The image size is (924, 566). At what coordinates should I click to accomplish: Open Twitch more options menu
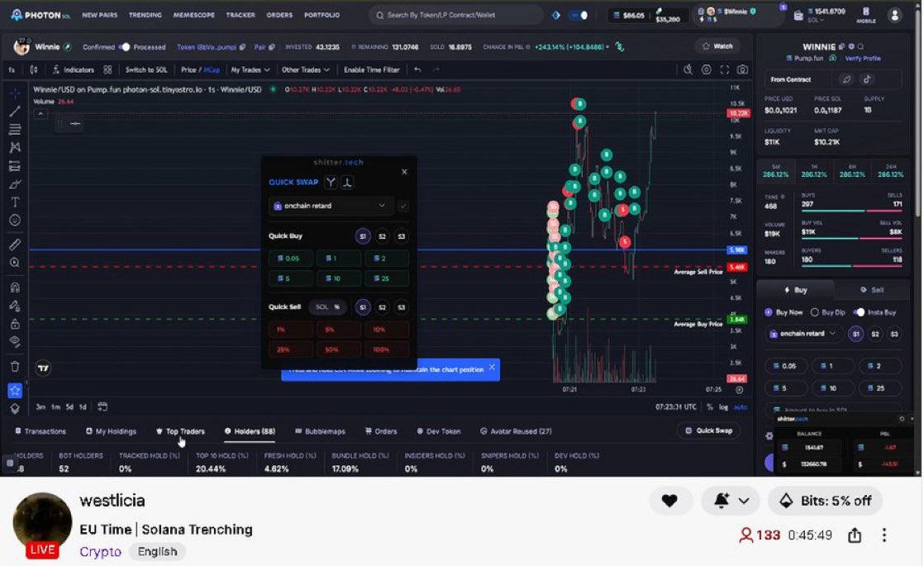coord(884,535)
